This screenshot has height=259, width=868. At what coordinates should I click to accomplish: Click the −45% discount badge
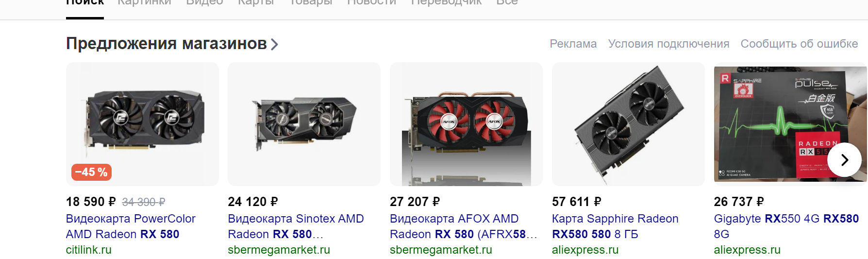pyautogui.click(x=91, y=172)
